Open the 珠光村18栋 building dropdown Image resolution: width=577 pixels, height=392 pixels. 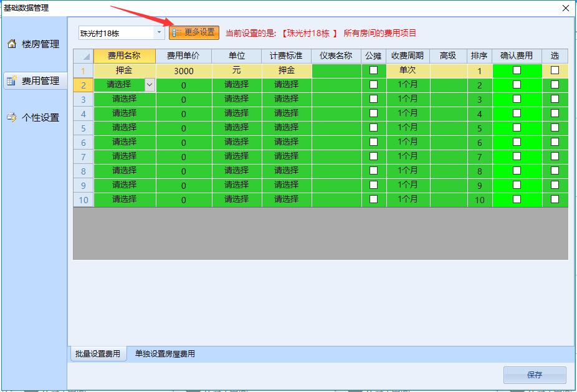(159, 33)
